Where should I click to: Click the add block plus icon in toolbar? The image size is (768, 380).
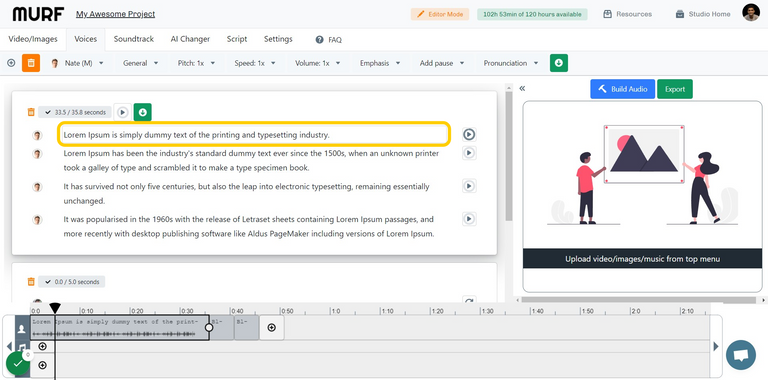(x=11, y=63)
